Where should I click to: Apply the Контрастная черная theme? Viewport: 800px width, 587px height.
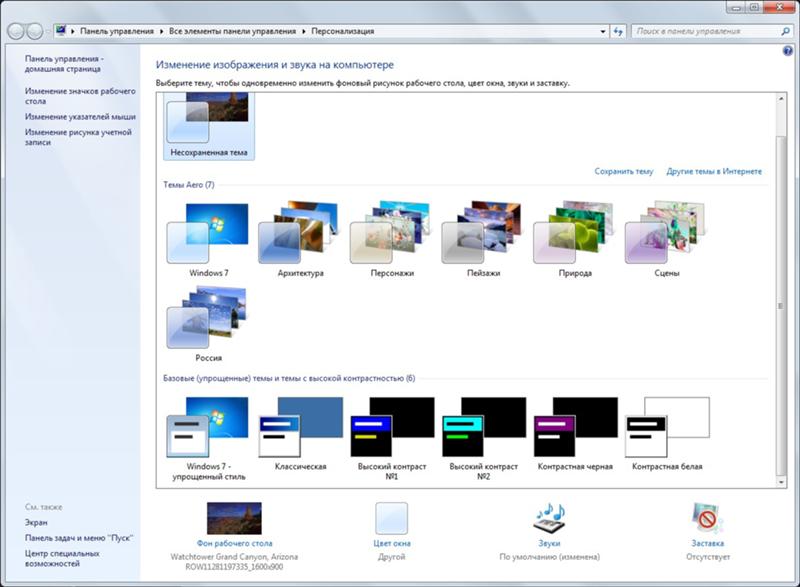(x=575, y=433)
